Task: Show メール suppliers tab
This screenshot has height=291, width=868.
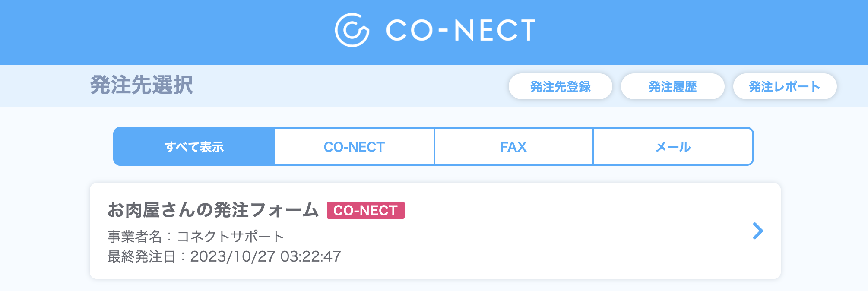Action: [x=673, y=146]
